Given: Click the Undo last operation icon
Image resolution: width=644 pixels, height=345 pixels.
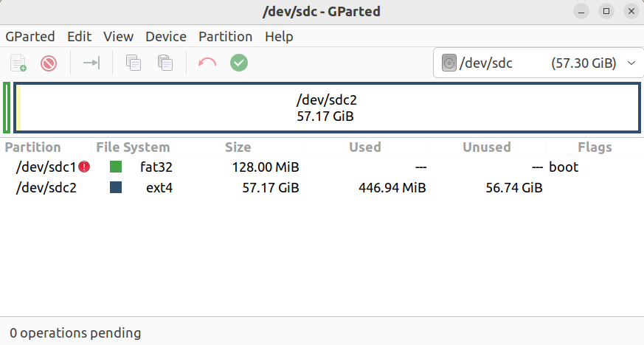Looking at the screenshot, I should tap(207, 63).
